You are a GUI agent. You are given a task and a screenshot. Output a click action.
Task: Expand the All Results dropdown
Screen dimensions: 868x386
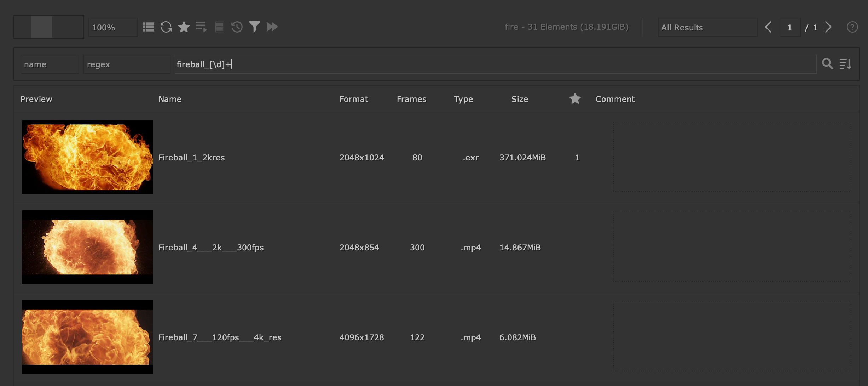(x=707, y=27)
